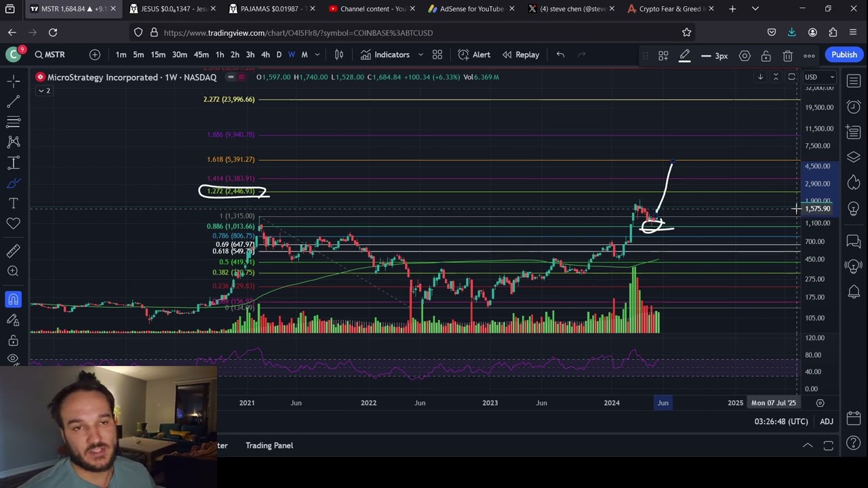This screenshot has height=488, width=868.
Task: Switch to 1m timeframe
Action: (x=121, y=55)
